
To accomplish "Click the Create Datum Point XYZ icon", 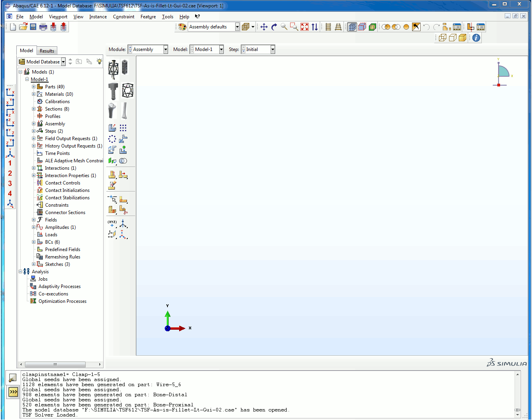I will tap(113, 224).
